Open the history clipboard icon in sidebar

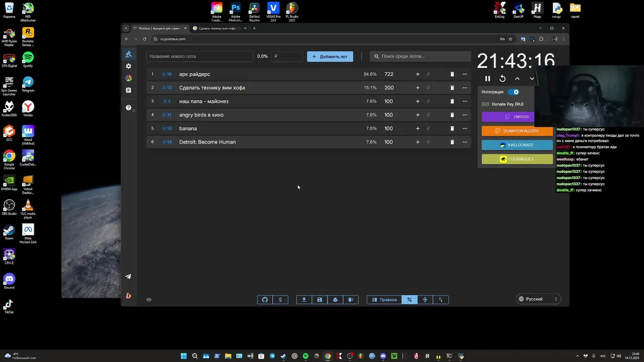click(x=128, y=90)
